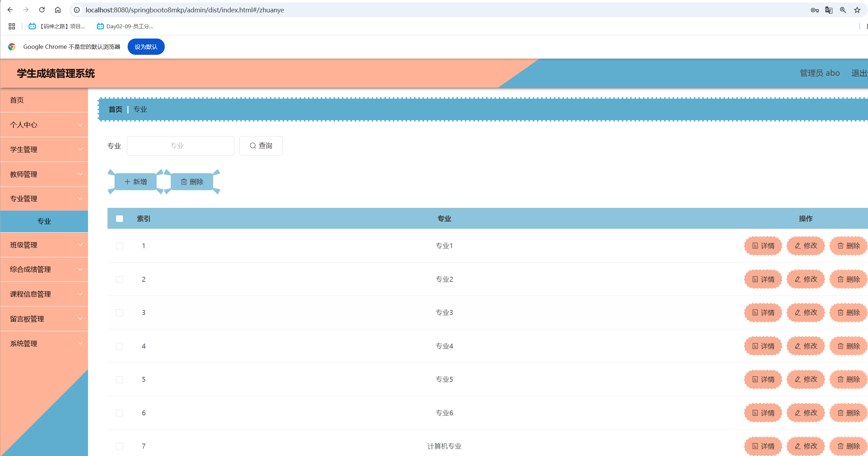Toggle the select-all checkbox in table header
The height and width of the screenshot is (456, 868).
point(120,219)
